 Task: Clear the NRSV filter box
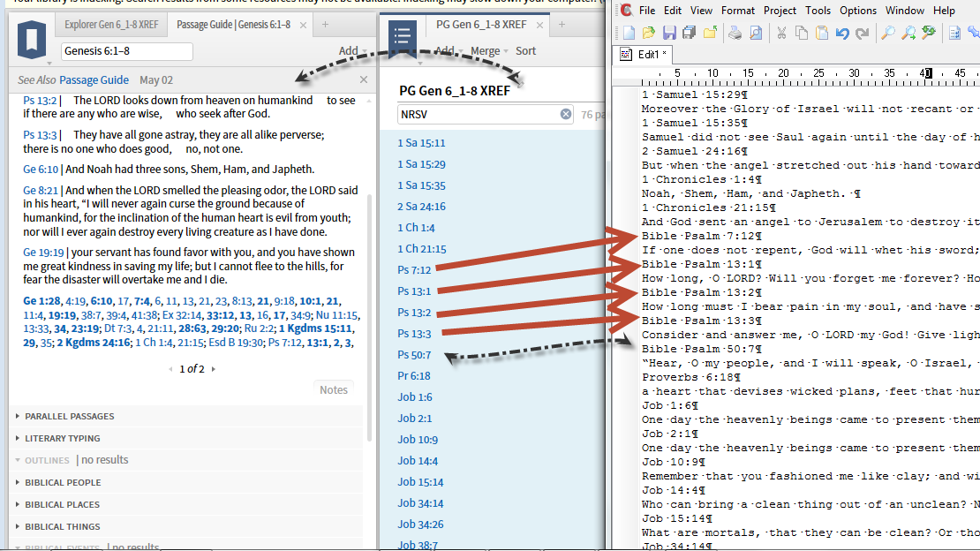[x=566, y=114]
